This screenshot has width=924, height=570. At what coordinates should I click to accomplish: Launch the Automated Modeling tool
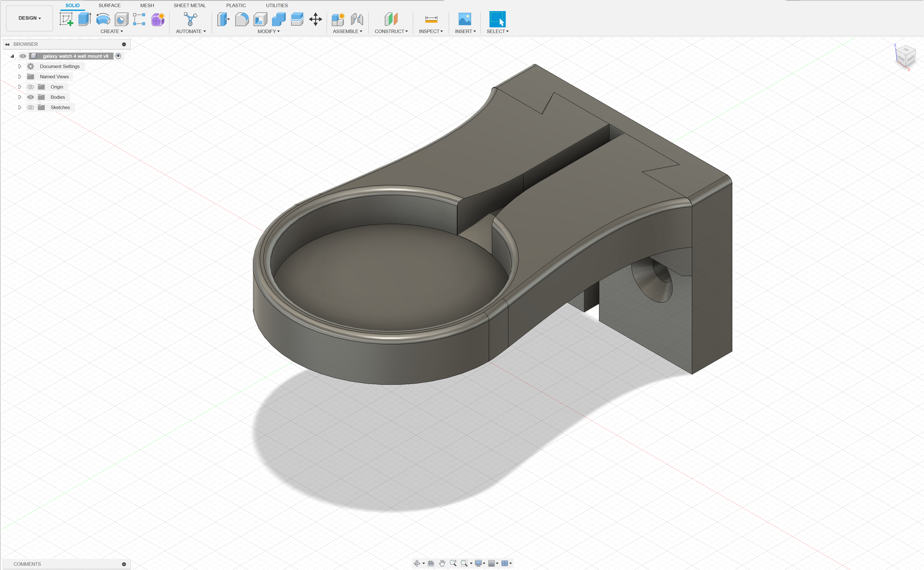[191, 19]
